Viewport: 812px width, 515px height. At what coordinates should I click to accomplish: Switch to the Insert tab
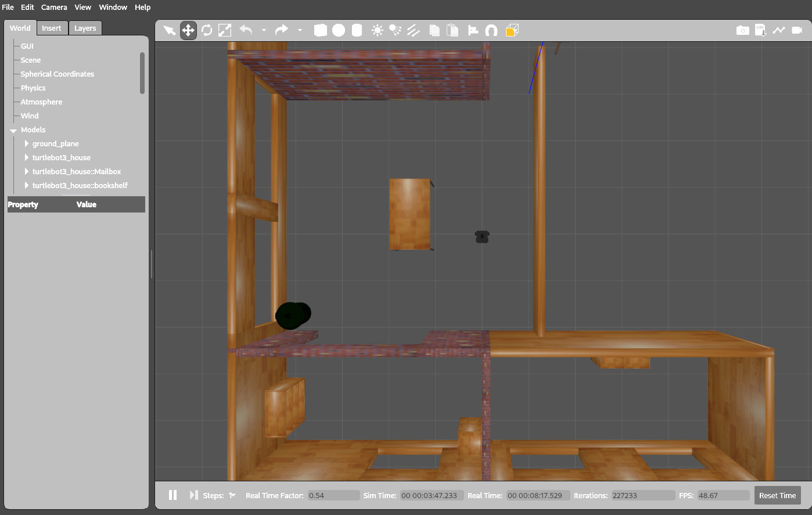(x=52, y=27)
